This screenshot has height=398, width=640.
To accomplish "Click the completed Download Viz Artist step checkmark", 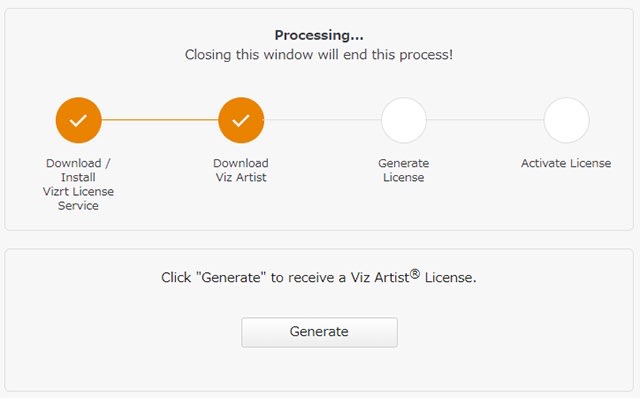I will coord(241,120).
